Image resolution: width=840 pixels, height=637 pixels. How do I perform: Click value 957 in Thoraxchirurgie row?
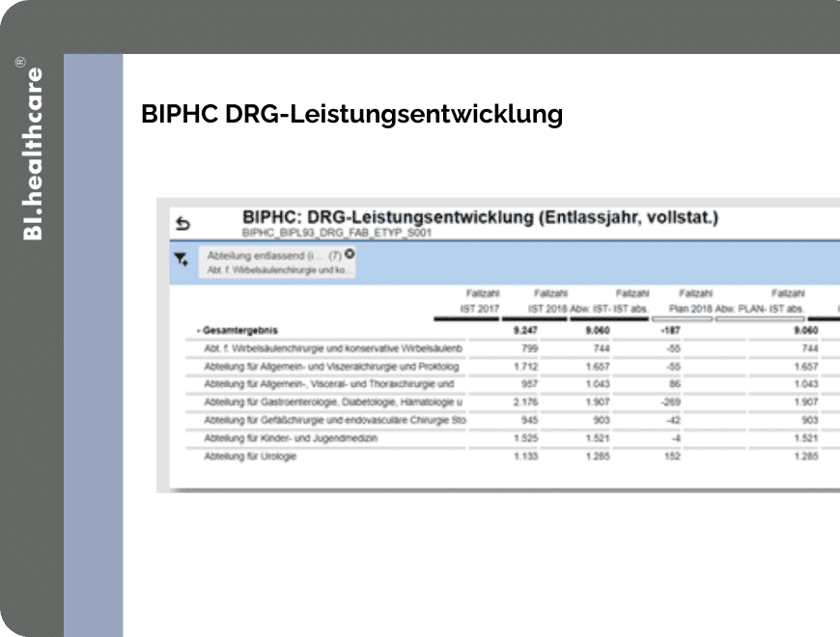click(x=529, y=384)
